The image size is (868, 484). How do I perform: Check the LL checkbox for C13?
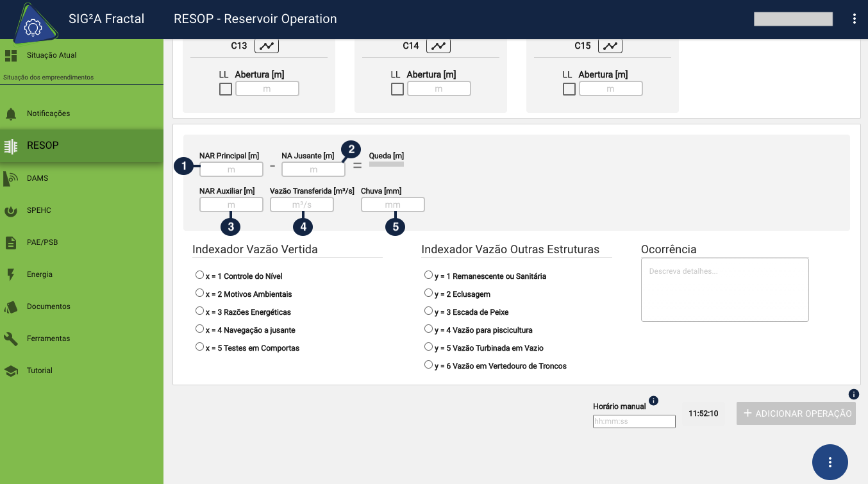[x=226, y=89]
